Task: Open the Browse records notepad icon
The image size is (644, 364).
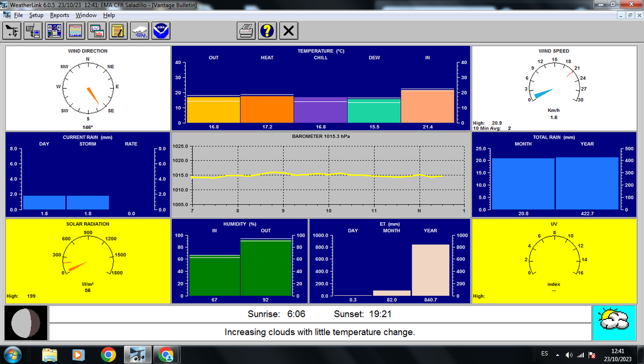Action: tap(119, 31)
